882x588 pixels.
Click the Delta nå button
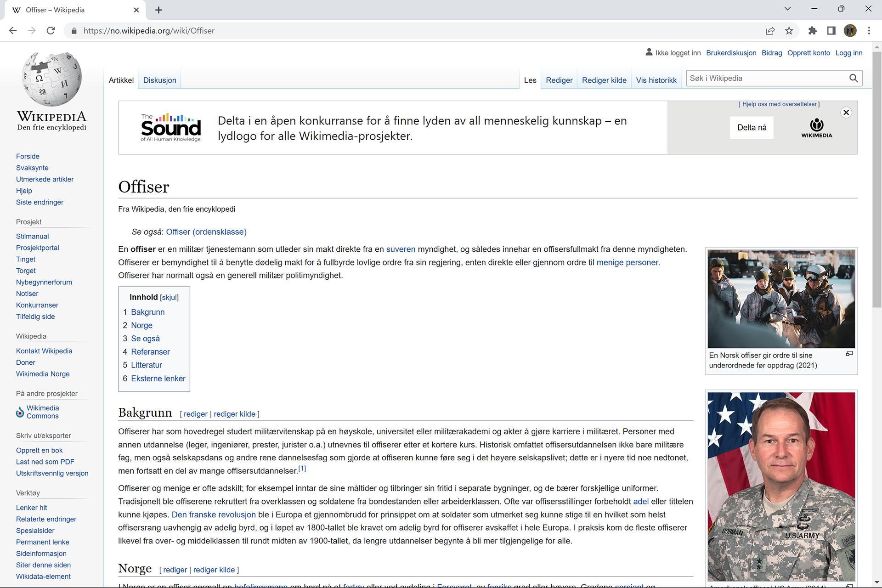pyautogui.click(x=752, y=128)
